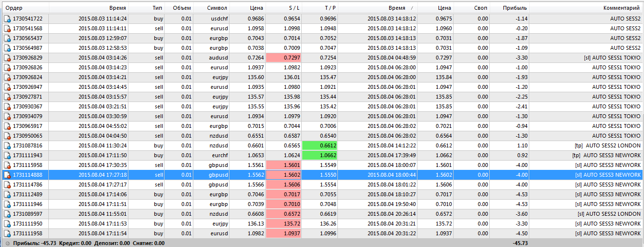This screenshot has height=247, width=644.
Task: Select comment [sl] AUTO SESS1 TOKYO
Action: [x=612, y=58]
